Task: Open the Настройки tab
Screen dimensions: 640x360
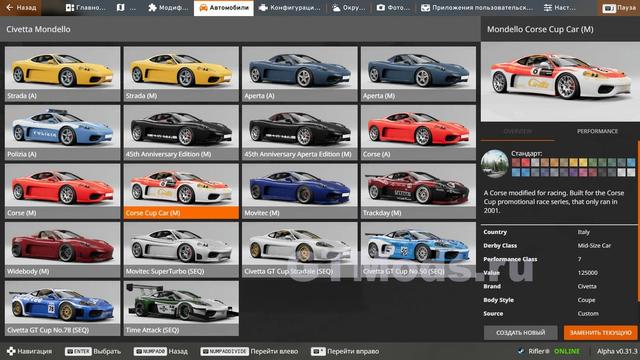Action: pos(559,8)
